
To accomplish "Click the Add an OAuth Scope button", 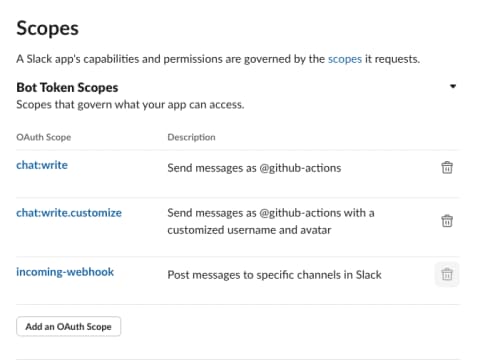I will pyautogui.click(x=68, y=326).
